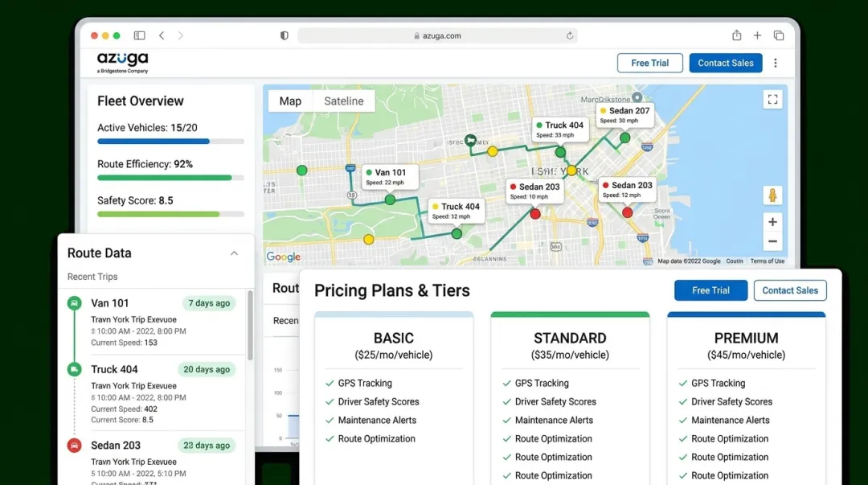Select the STANDARD plan card heading

(570, 338)
